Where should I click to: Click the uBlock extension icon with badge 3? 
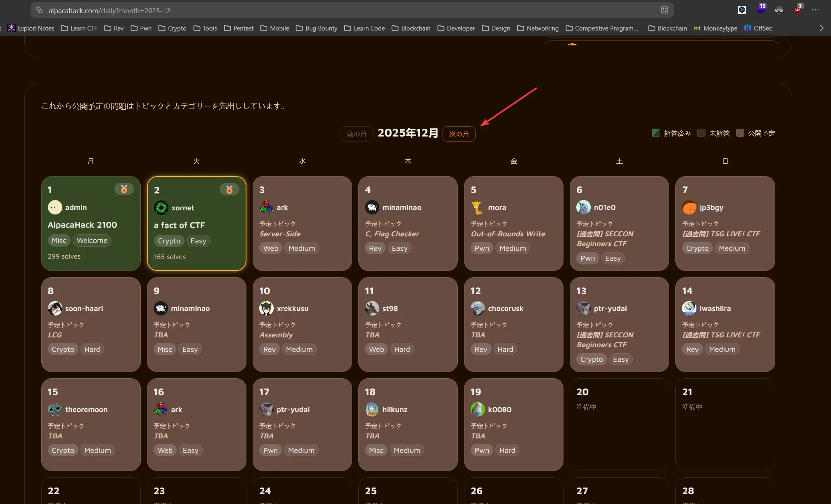pos(797,9)
